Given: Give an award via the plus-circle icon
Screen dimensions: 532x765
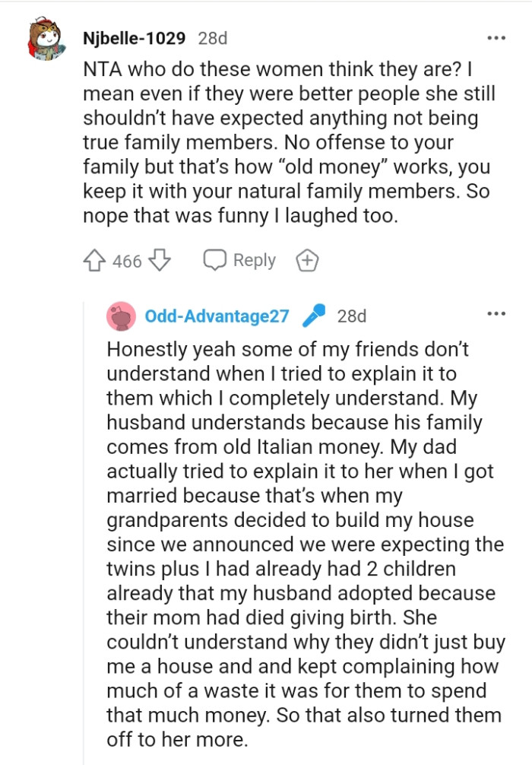Looking at the screenshot, I should click(x=307, y=260).
